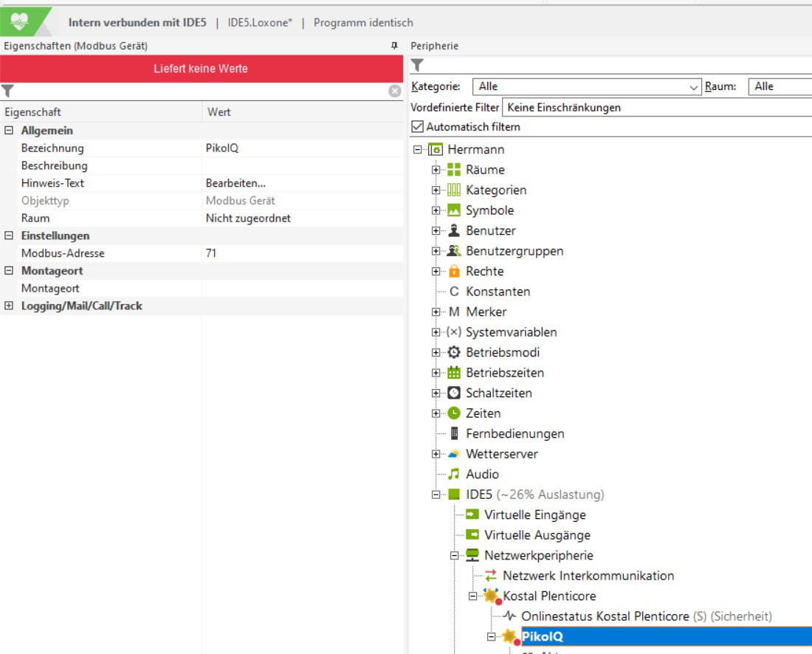Toggle the Automatisch filtern checkbox
This screenshot has width=812, height=654.
(x=418, y=127)
